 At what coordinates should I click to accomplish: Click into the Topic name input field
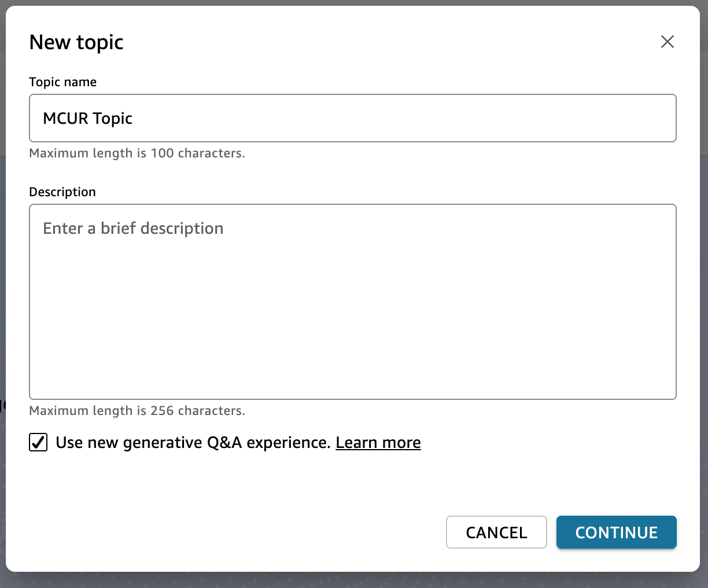[353, 118]
